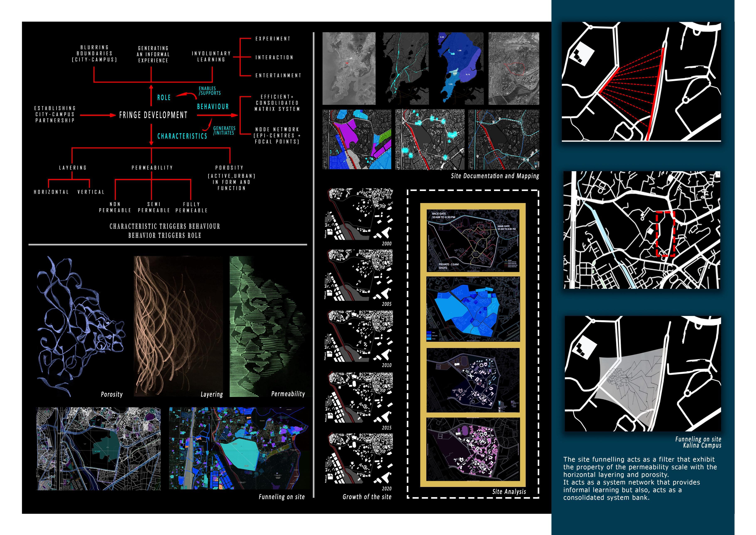Click EFFICIENT+ CONSOLIDATED MATRIX SYSTEM text

[277, 103]
